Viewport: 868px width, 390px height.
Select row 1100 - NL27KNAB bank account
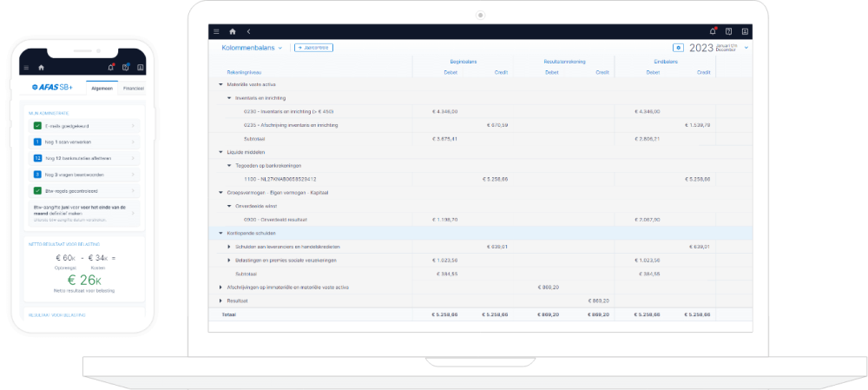(480, 179)
